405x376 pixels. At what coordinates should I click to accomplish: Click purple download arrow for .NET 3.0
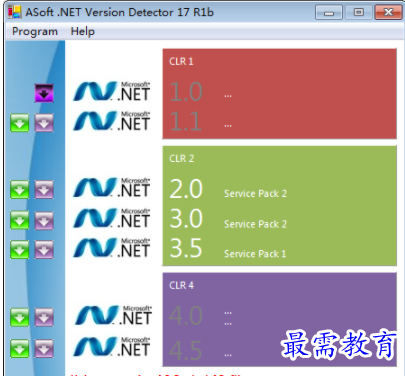pyautogui.click(x=44, y=220)
